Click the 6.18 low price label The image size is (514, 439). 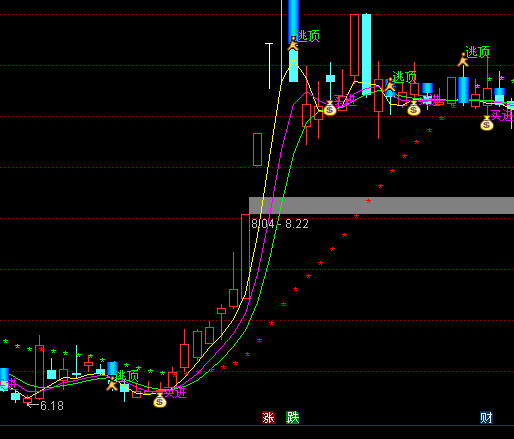click(52, 406)
